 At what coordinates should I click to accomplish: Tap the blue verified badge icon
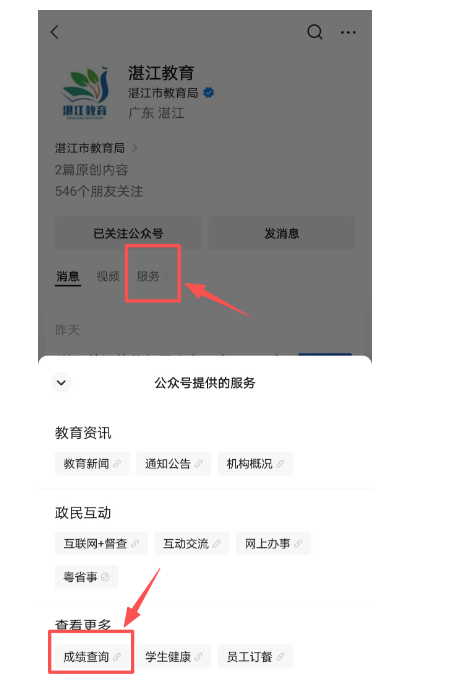[209, 92]
